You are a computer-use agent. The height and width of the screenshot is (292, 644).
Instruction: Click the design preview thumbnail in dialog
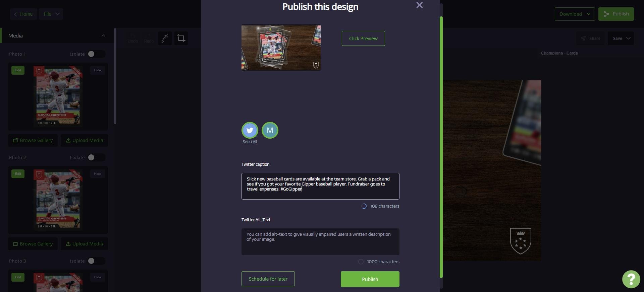pyautogui.click(x=281, y=48)
